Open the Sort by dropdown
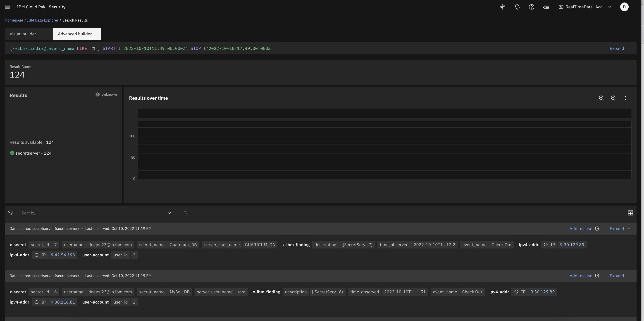The height and width of the screenshot is (321, 644). 169,213
